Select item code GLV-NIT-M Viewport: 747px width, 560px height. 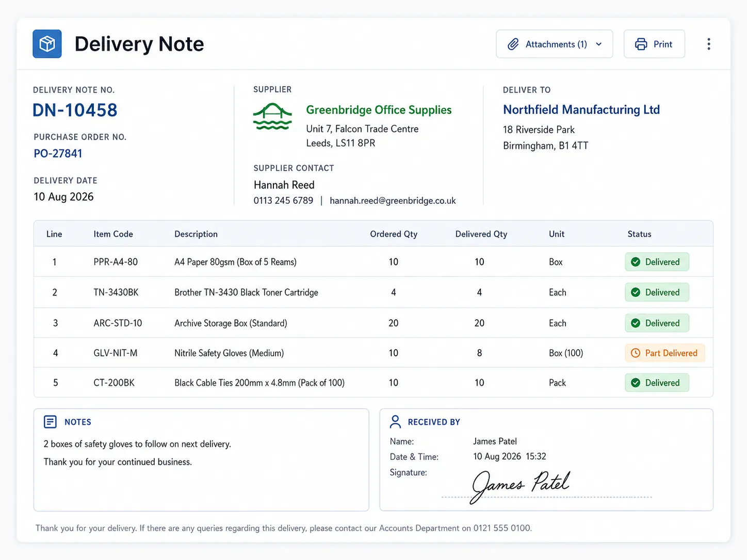coord(116,353)
